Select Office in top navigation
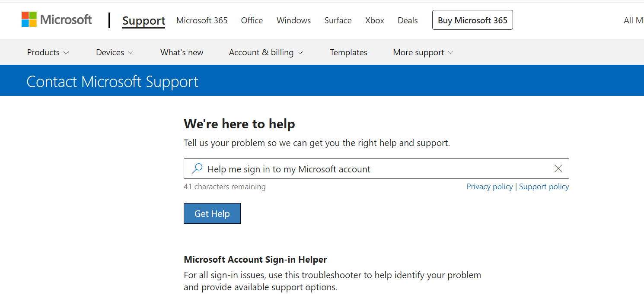The height and width of the screenshot is (305, 644). 252,20
